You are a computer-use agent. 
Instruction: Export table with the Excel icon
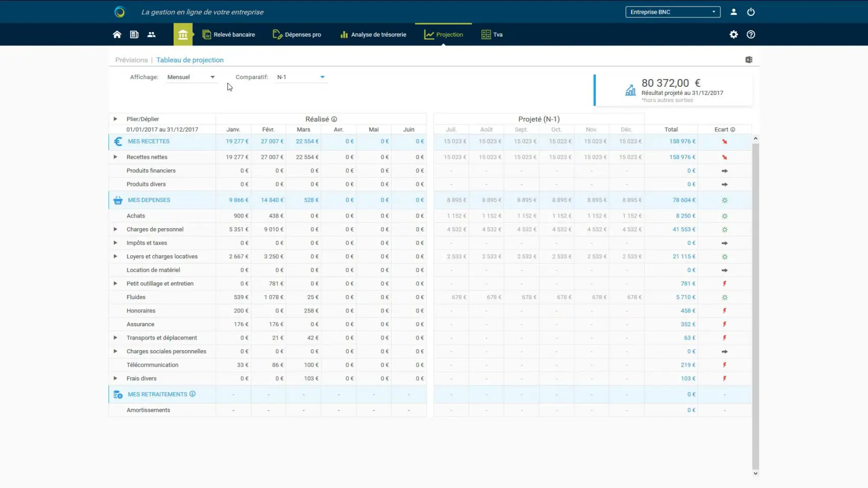click(x=749, y=60)
